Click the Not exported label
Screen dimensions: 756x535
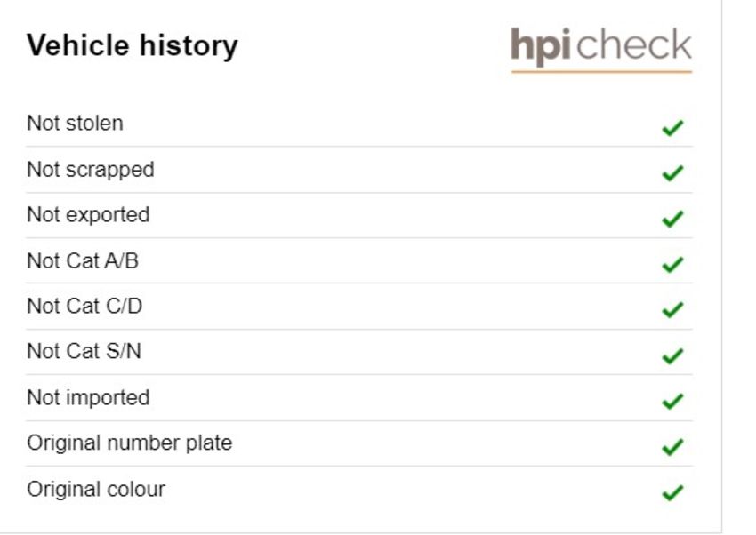click(x=88, y=215)
